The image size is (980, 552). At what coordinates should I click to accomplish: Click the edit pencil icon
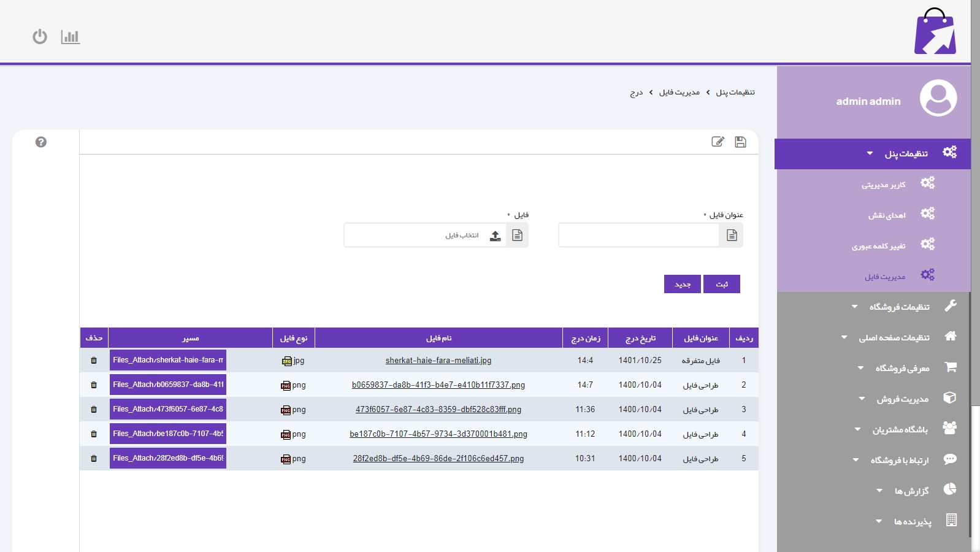(x=718, y=142)
